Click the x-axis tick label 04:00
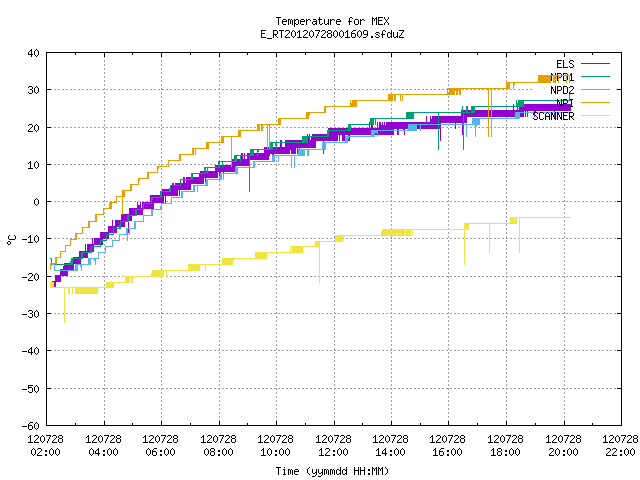The height and width of the screenshot is (480, 640). tap(103, 452)
